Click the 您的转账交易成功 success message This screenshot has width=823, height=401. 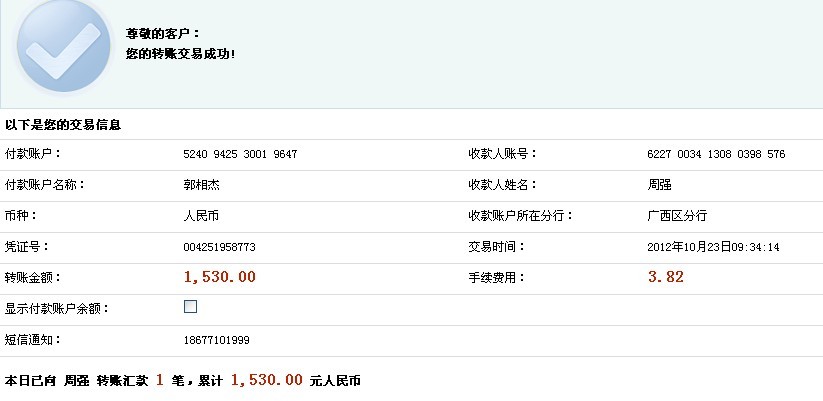click(180, 53)
